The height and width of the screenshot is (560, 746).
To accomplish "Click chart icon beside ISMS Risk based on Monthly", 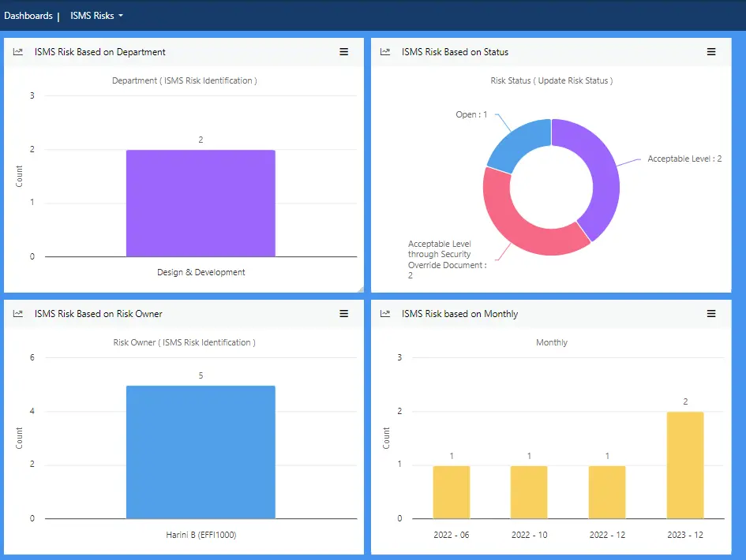I will (x=385, y=314).
